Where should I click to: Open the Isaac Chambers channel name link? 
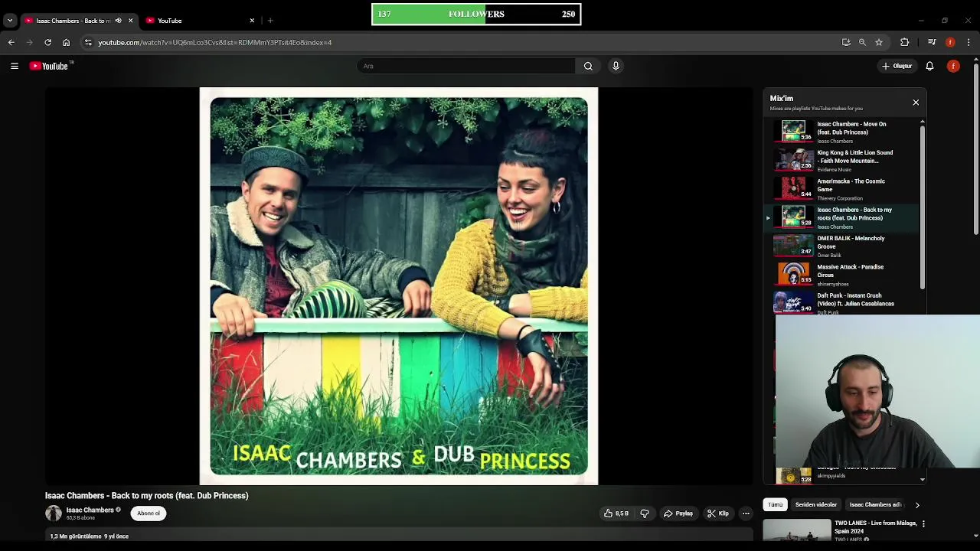point(90,510)
